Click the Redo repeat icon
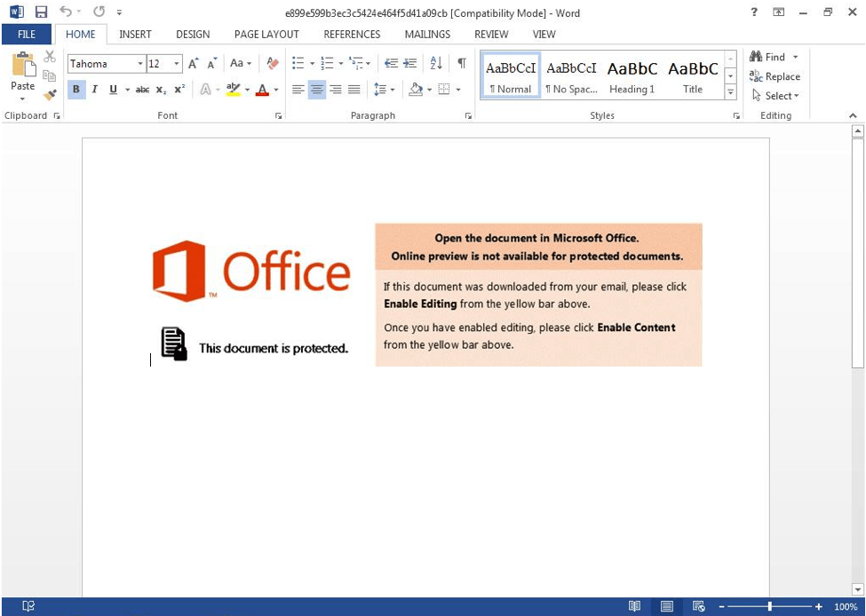Image resolution: width=866 pixels, height=616 pixels. click(x=99, y=11)
